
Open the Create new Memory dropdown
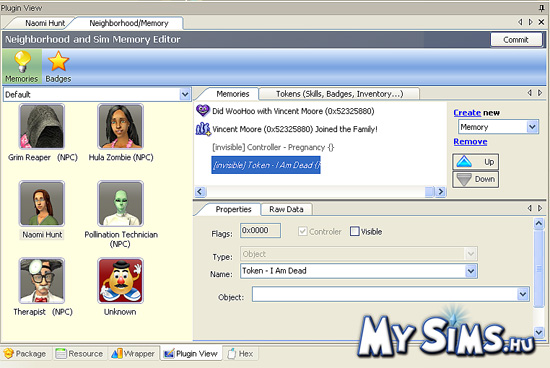click(x=532, y=127)
